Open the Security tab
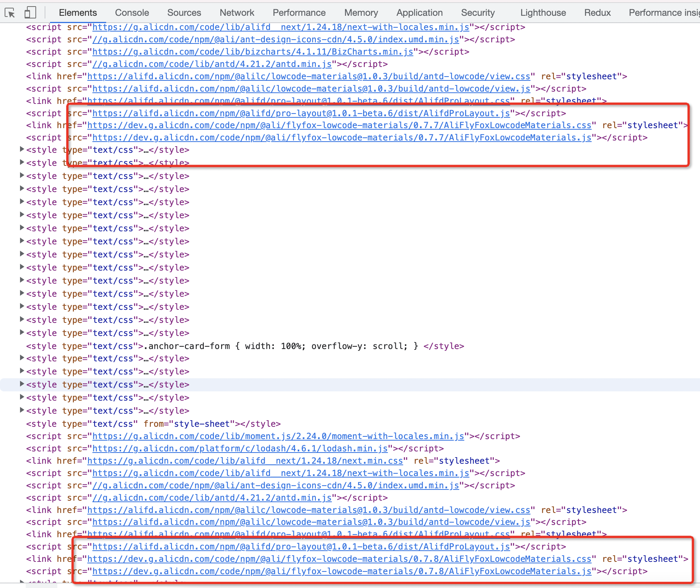 coord(478,13)
